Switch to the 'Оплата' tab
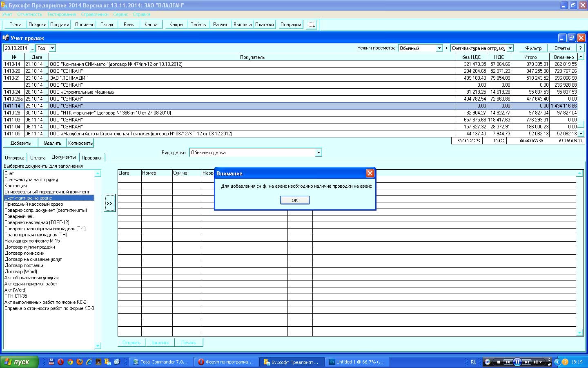The height and width of the screenshot is (368, 588). click(x=38, y=158)
